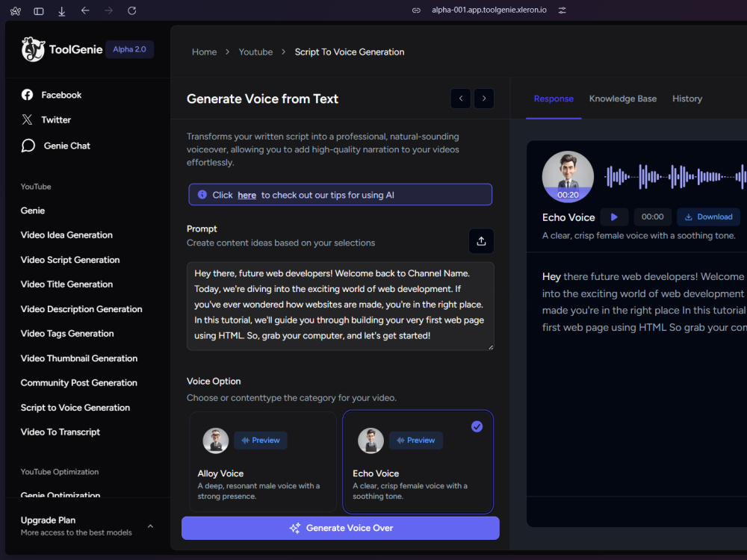Click the browser app logo icon top-left

(15, 11)
